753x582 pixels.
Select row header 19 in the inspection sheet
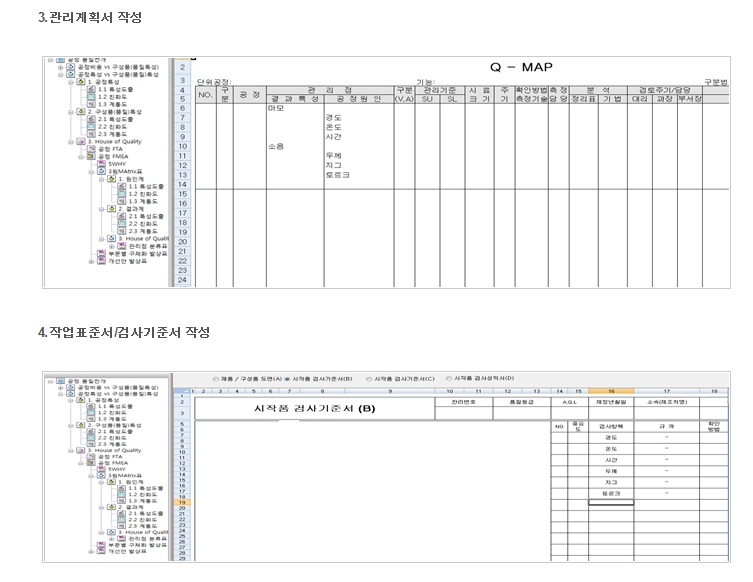[x=183, y=501]
